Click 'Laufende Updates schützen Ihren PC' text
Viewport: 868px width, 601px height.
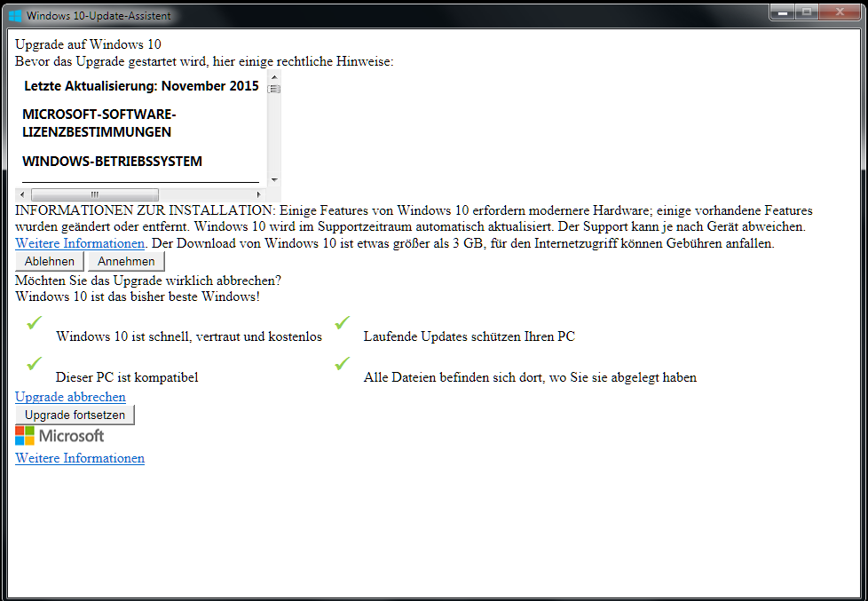coord(469,336)
